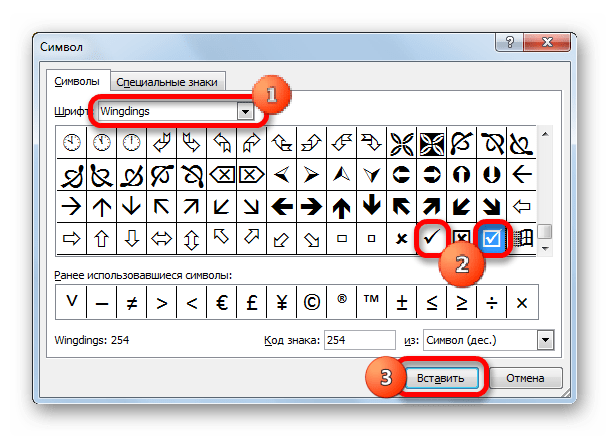Select the plain checkmark symbol

click(431, 237)
